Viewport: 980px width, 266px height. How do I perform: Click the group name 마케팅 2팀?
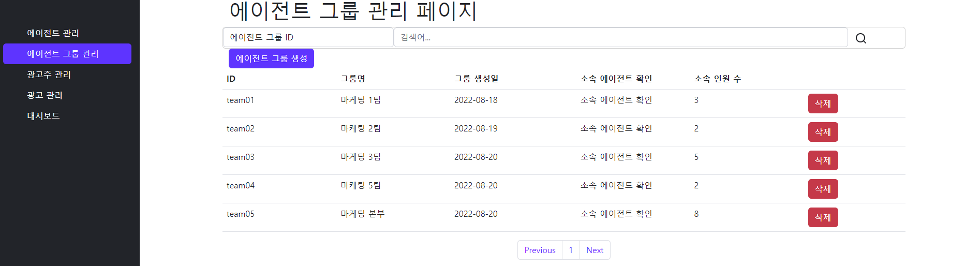point(361,128)
